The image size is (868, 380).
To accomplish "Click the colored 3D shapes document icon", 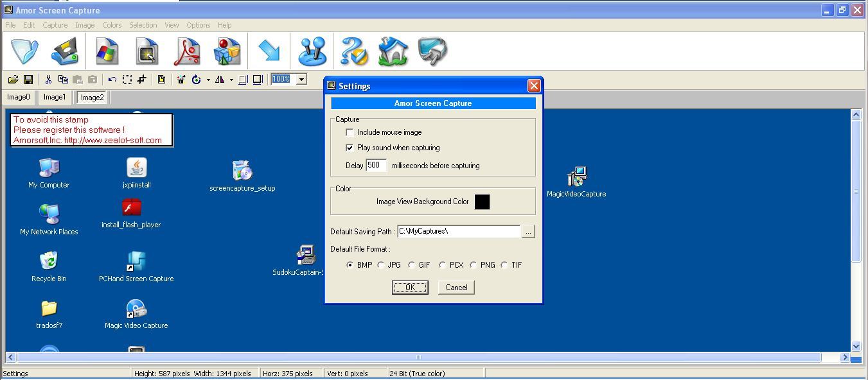I will coord(227,51).
